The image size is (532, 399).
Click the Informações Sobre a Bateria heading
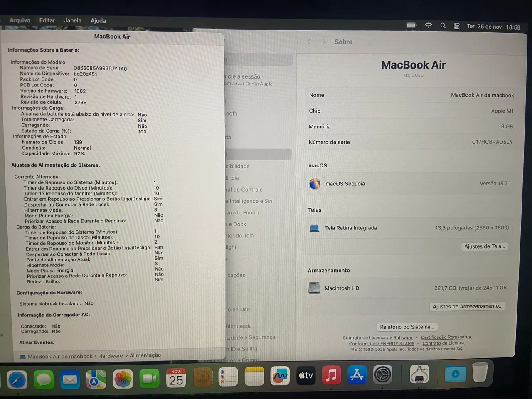43,50
